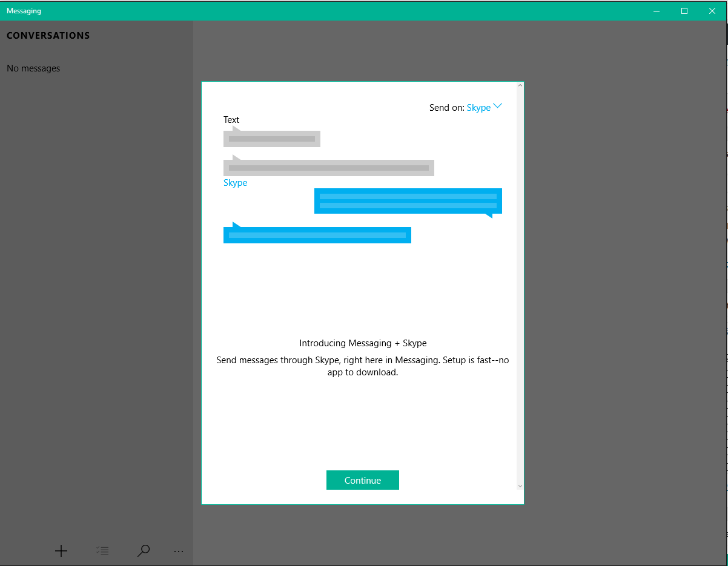728x566 pixels.
Task: Click the dialog scrollbar up arrow
Action: (x=520, y=86)
